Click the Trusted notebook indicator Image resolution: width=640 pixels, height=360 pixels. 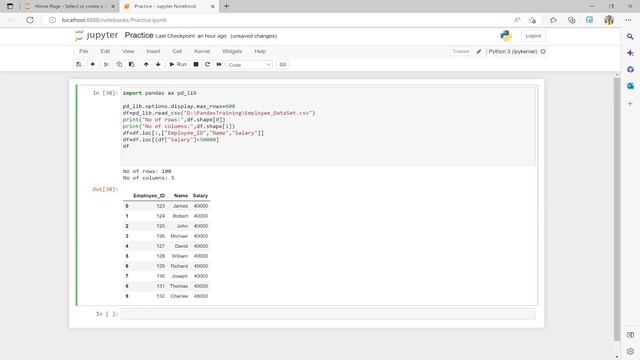pos(461,51)
